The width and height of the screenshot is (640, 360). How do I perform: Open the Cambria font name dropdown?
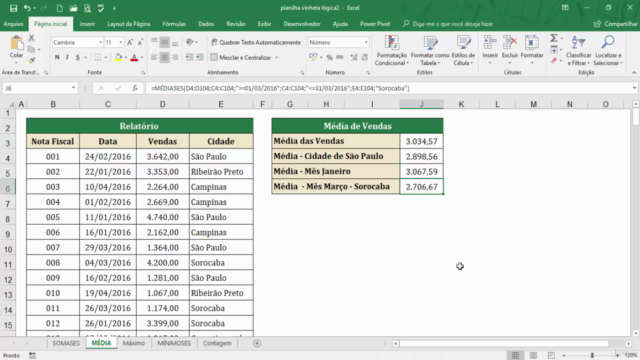tap(100, 42)
